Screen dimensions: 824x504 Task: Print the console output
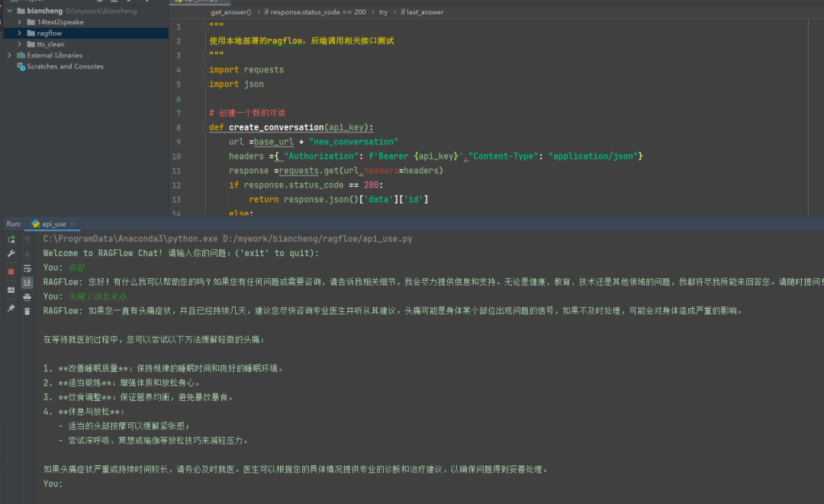[x=27, y=297]
